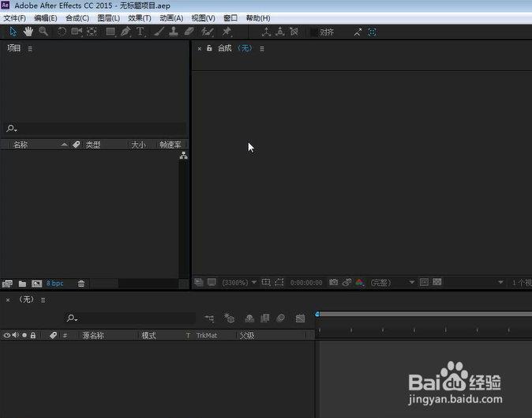Image resolution: width=532 pixels, height=418 pixels.
Task: Select the Zoom magnifier tool
Action: click(x=43, y=32)
